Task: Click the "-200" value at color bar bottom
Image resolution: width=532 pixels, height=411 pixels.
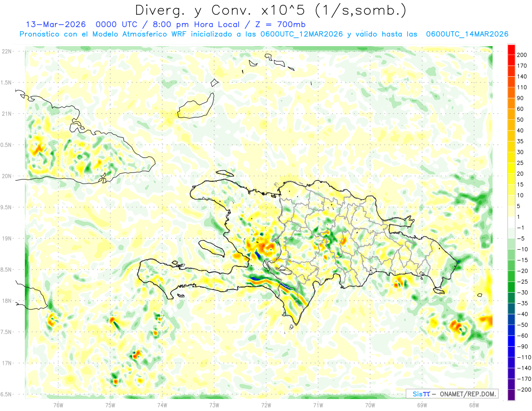Action: pyautogui.click(x=523, y=390)
